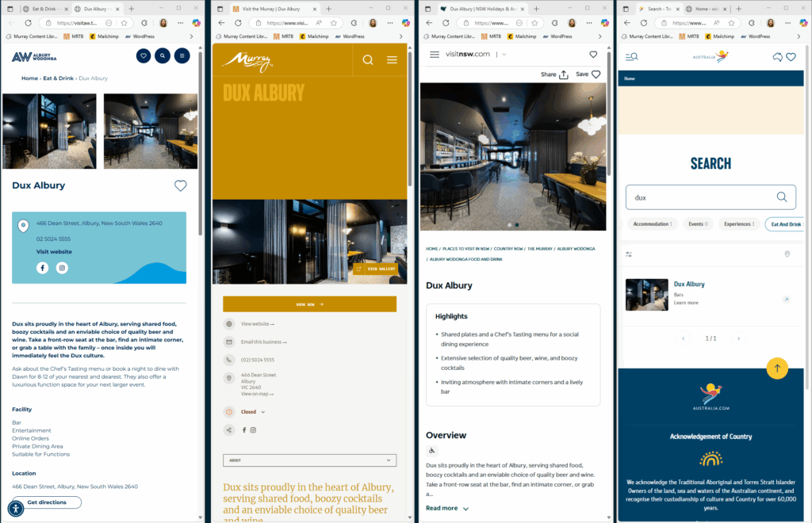Click Share icon on visitnsw page
This screenshot has height=523, width=812.
click(x=564, y=74)
